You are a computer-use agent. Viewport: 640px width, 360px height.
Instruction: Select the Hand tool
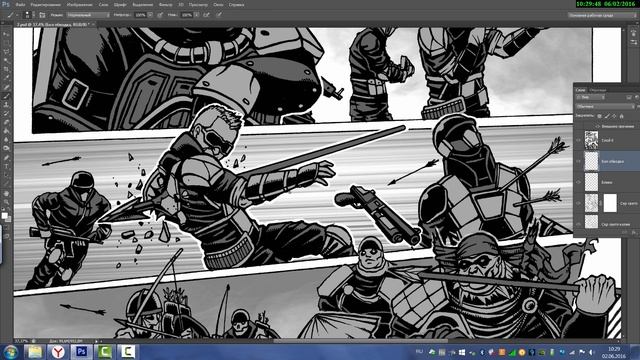[7, 193]
